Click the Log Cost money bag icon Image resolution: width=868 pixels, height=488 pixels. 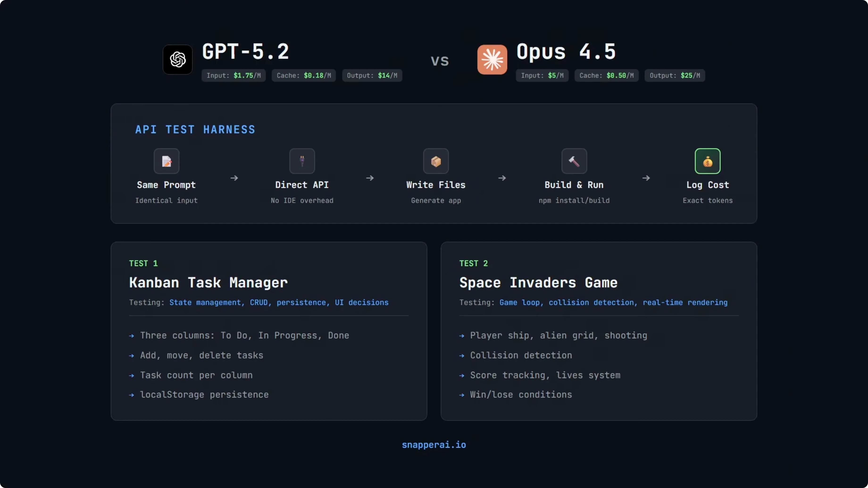pyautogui.click(x=707, y=161)
